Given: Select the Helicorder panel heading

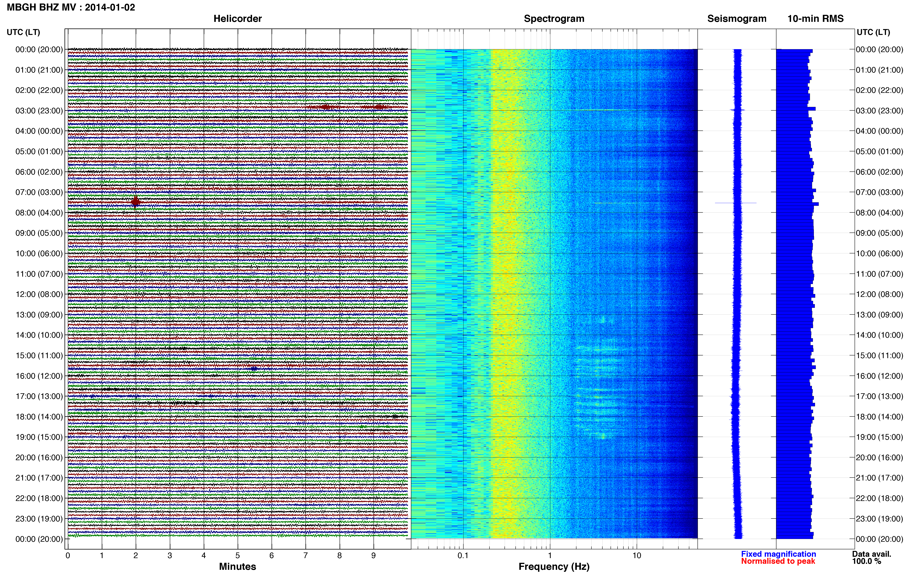Looking at the screenshot, I should point(238,19).
